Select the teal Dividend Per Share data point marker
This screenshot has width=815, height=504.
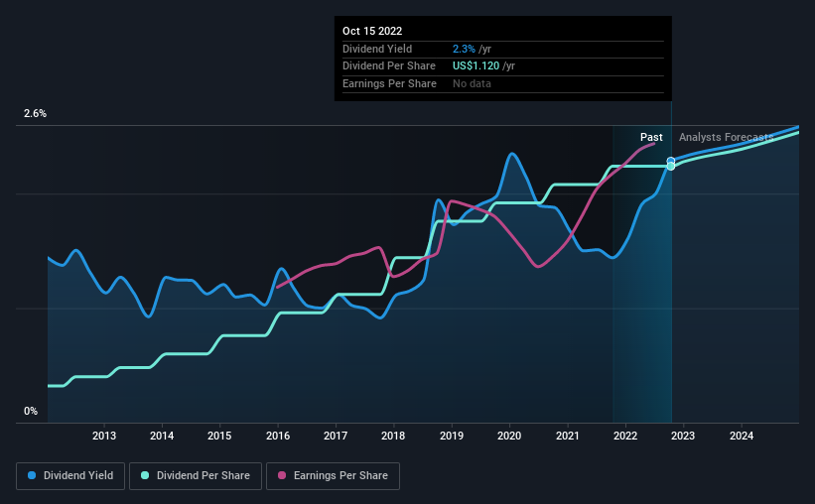671,167
